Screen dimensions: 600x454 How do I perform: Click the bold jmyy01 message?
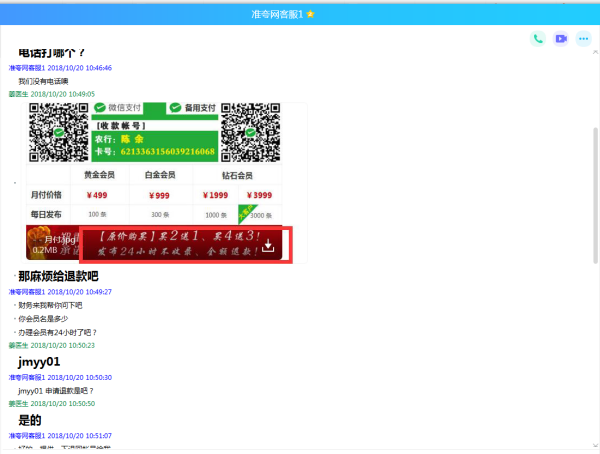pos(39,361)
